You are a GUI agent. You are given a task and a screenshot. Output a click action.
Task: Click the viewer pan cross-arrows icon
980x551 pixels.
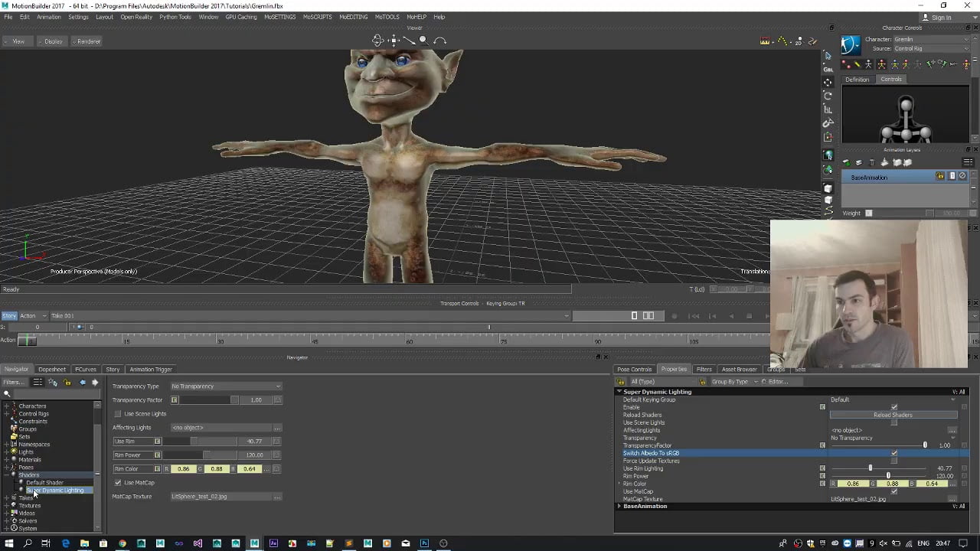pyautogui.click(x=394, y=40)
